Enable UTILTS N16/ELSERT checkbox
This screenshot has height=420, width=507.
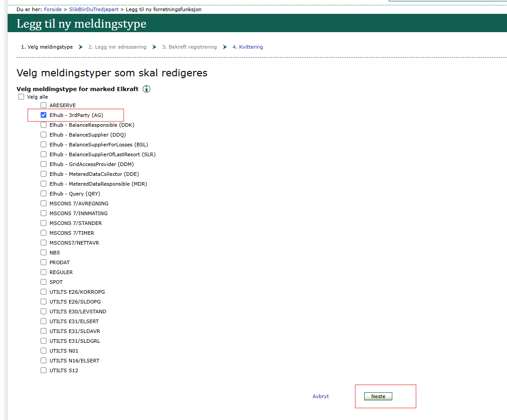[44, 360]
